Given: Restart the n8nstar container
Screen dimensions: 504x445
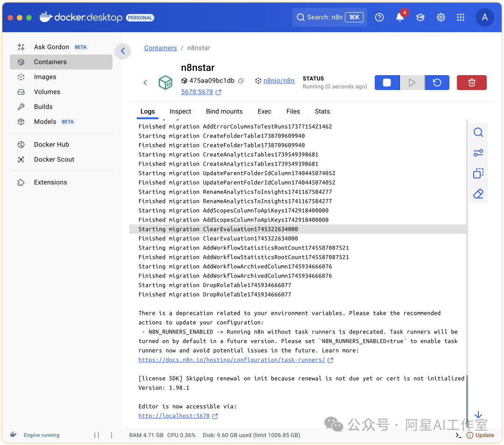Looking at the screenshot, I should click(437, 83).
